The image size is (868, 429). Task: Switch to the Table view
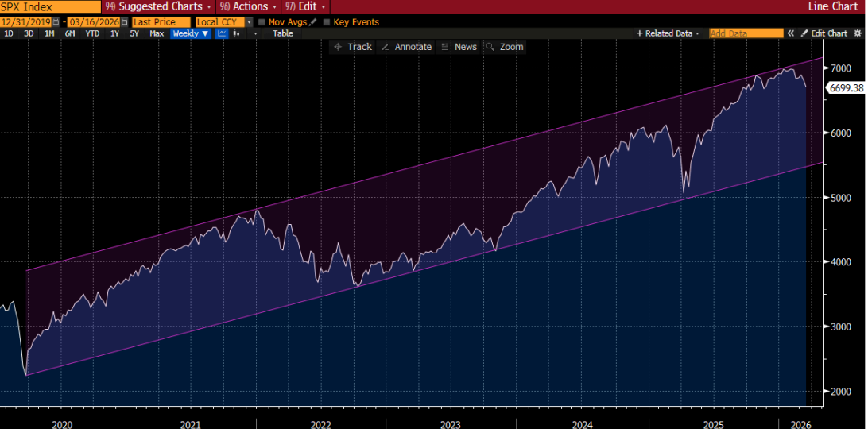click(283, 33)
